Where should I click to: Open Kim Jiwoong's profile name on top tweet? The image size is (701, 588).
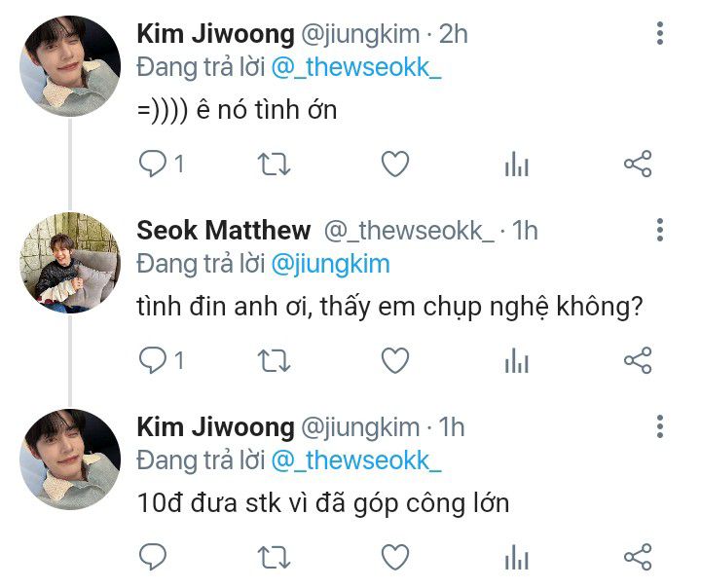(x=215, y=34)
